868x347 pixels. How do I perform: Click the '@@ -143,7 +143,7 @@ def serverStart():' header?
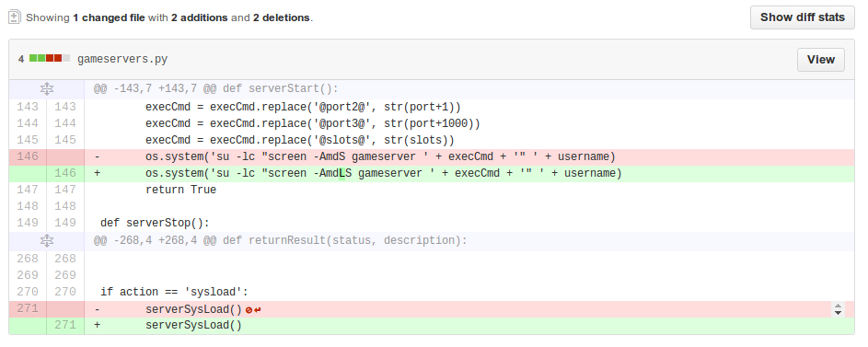click(216, 88)
